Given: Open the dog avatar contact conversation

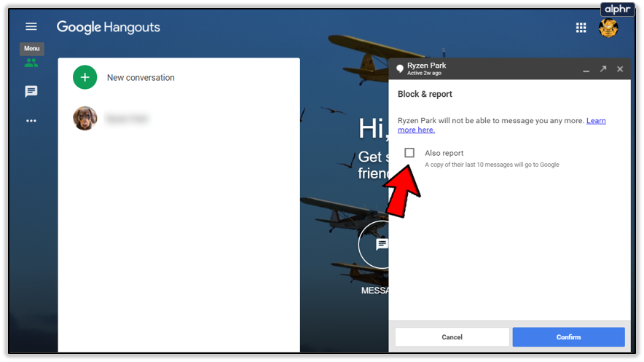Looking at the screenshot, I should coord(85,118).
